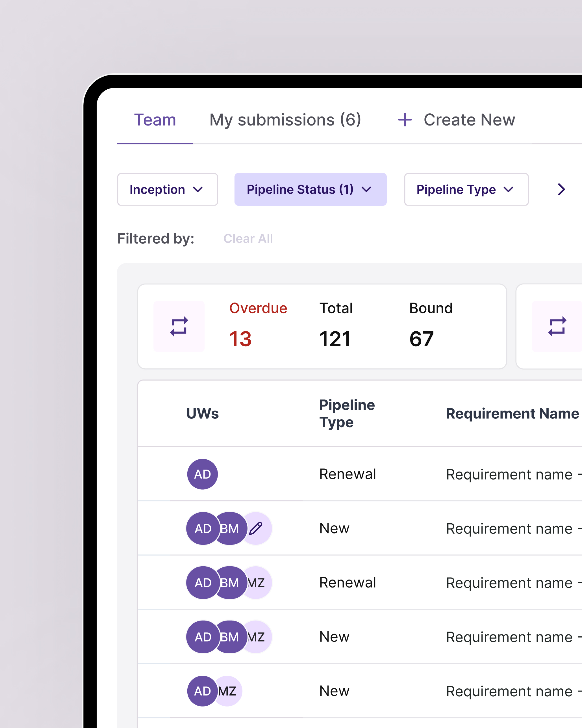The height and width of the screenshot is (728, 582).
Task: Open the My submissions (6) tab
Action: pyautogui.click(x=285, y=120)
